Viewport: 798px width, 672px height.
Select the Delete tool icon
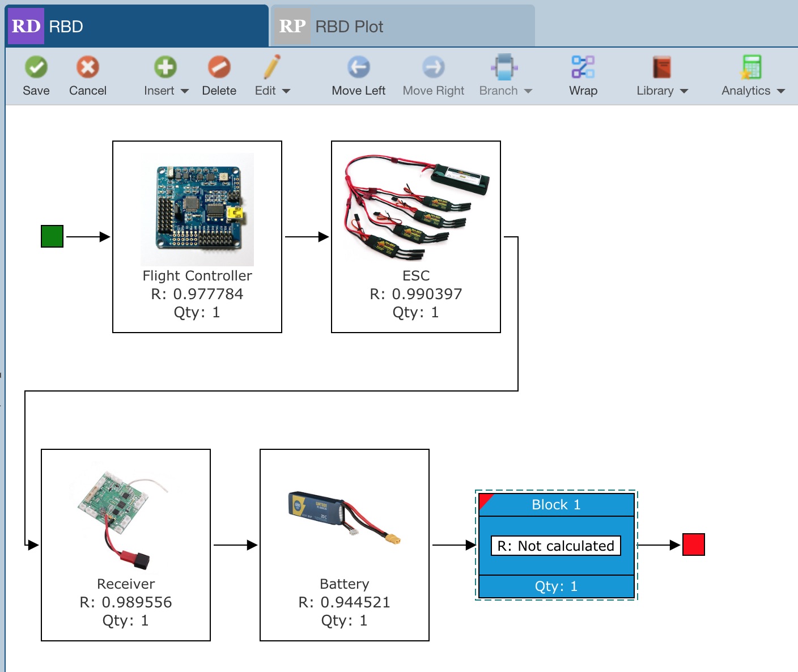tap(219, 67)
